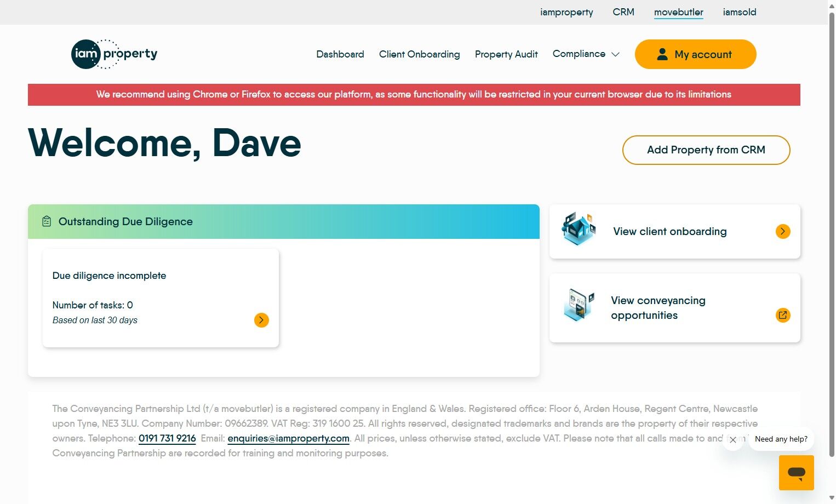Click the Need any help? bubble
This screenshot has width=836, height=504.
[781, 439]
